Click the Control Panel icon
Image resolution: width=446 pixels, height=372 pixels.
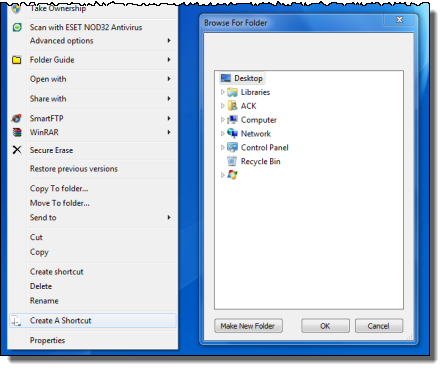tap(232, 147)
